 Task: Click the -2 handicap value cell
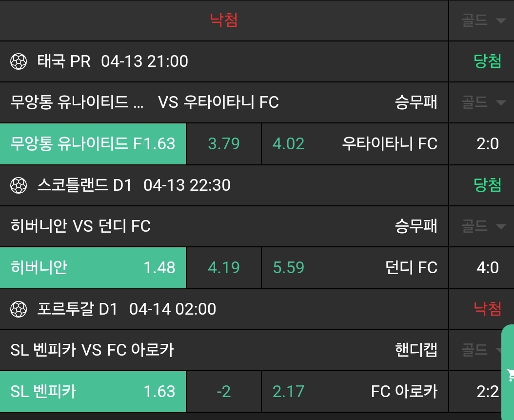tap(224, 392)
